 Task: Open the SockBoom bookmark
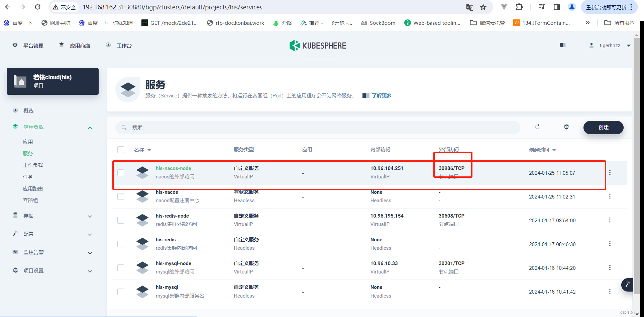(378, 23)
